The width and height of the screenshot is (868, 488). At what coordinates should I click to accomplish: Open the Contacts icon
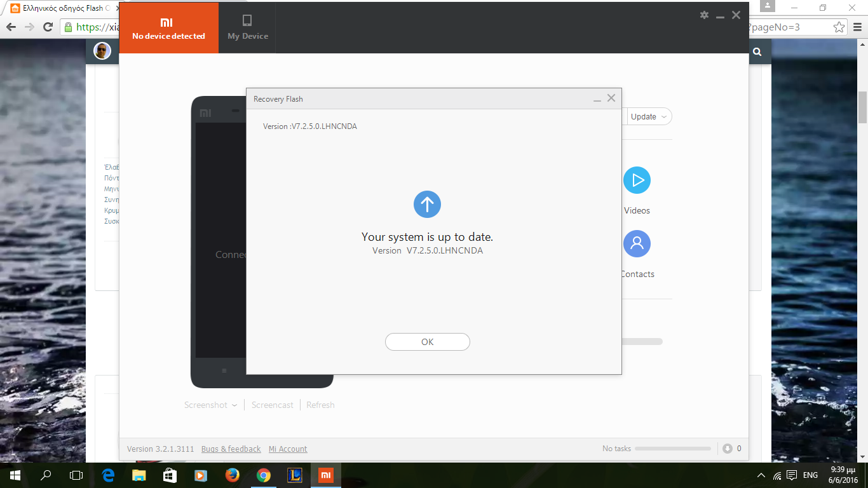tap(637, 244)
